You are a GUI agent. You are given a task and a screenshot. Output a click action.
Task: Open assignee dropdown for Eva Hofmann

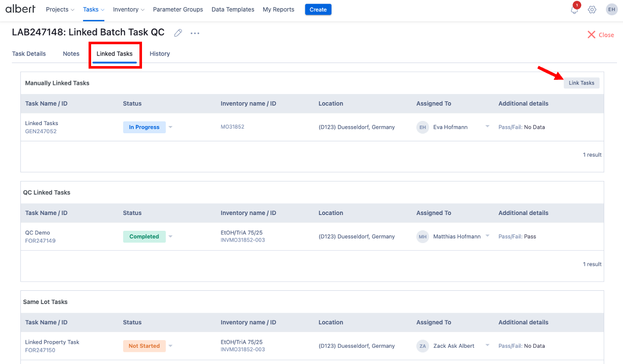coord(487,127)
